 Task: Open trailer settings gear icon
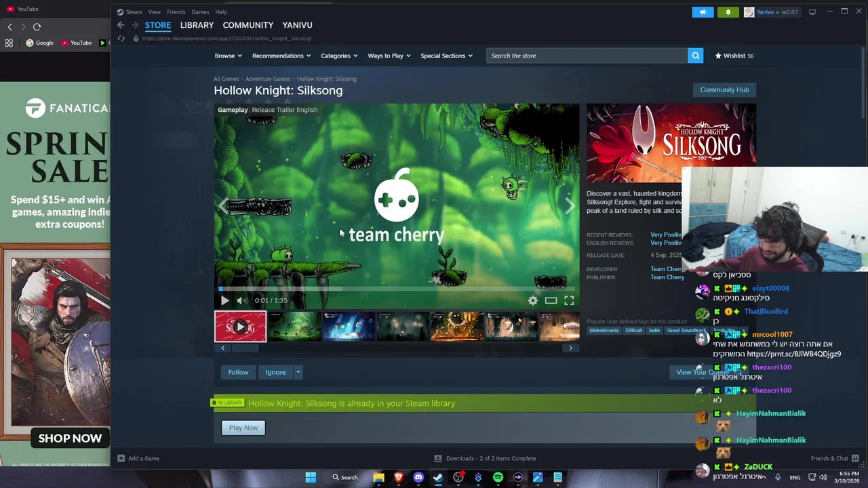pyautogui.click(x=533, y=300)
